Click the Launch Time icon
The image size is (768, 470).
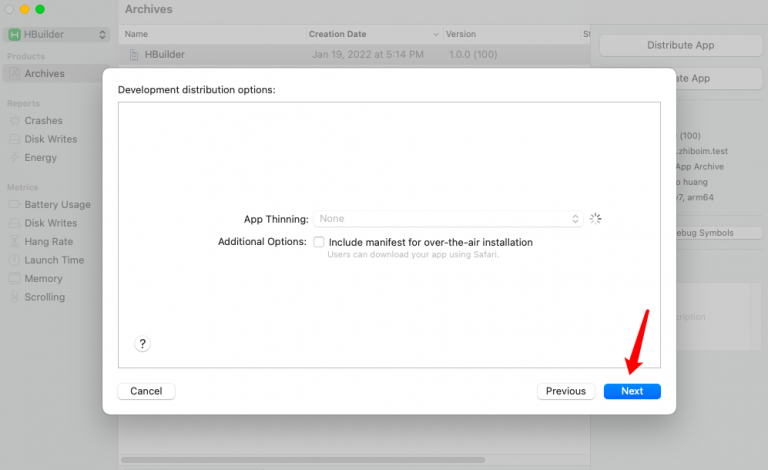[x=15, y=260]
